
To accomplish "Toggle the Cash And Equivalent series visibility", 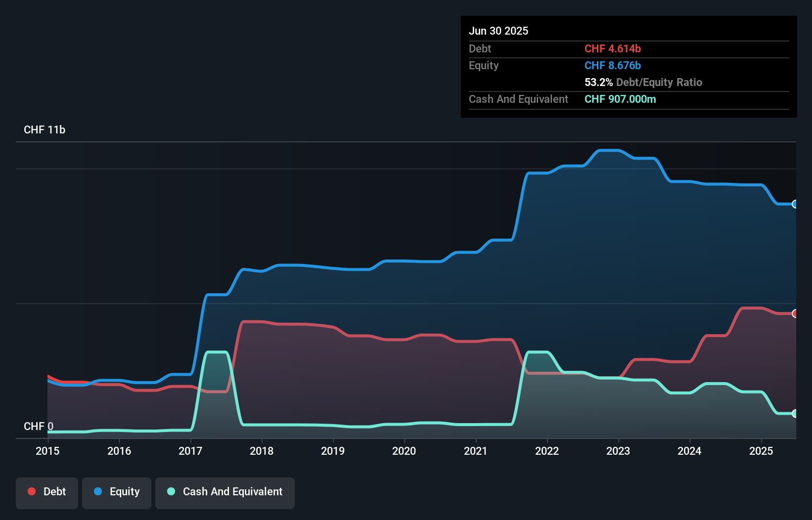I will (225, 492).
